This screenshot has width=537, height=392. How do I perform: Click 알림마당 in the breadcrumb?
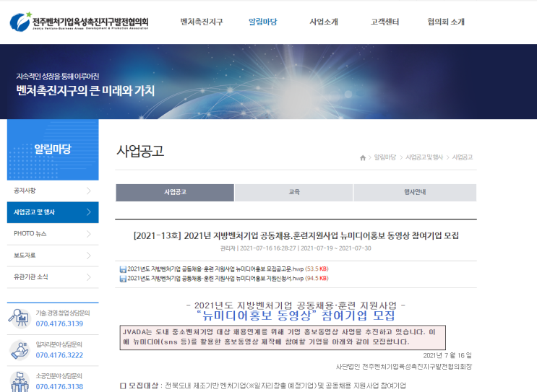point(385,157)
